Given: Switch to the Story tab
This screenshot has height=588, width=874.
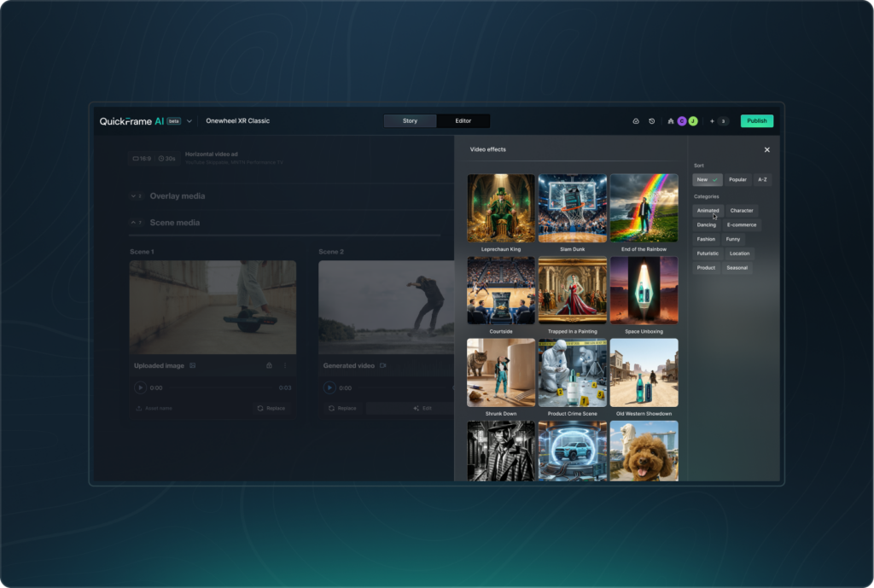Looking at the screenshot, I should [410, 121].
